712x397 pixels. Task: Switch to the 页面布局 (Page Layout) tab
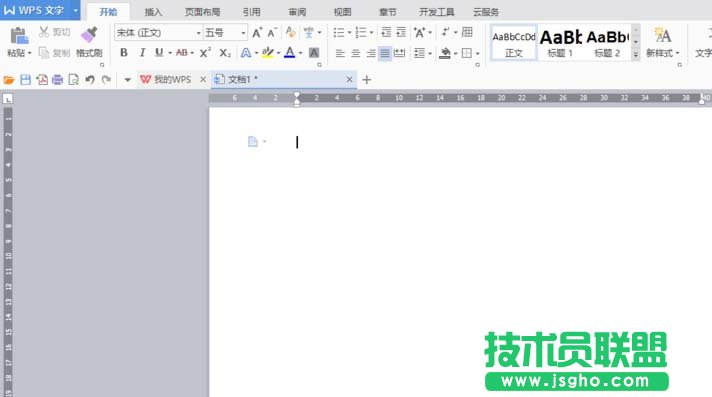pos(202,12)
